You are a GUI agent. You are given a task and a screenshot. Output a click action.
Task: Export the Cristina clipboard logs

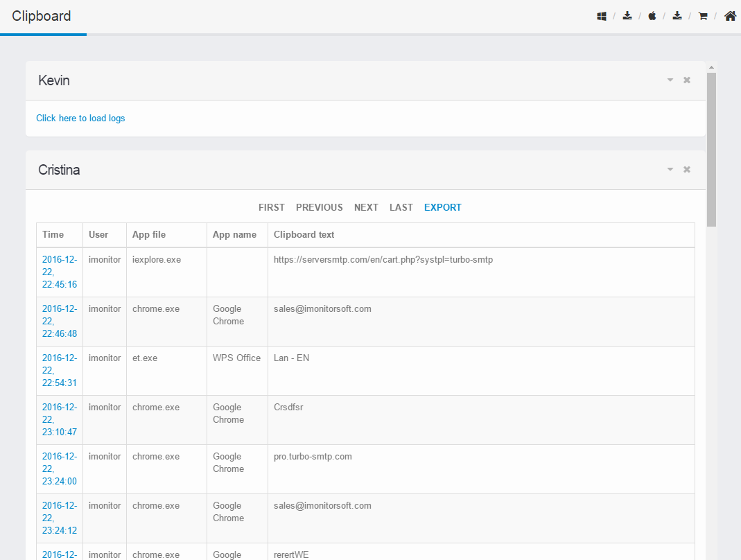click(x=443, y=207)
